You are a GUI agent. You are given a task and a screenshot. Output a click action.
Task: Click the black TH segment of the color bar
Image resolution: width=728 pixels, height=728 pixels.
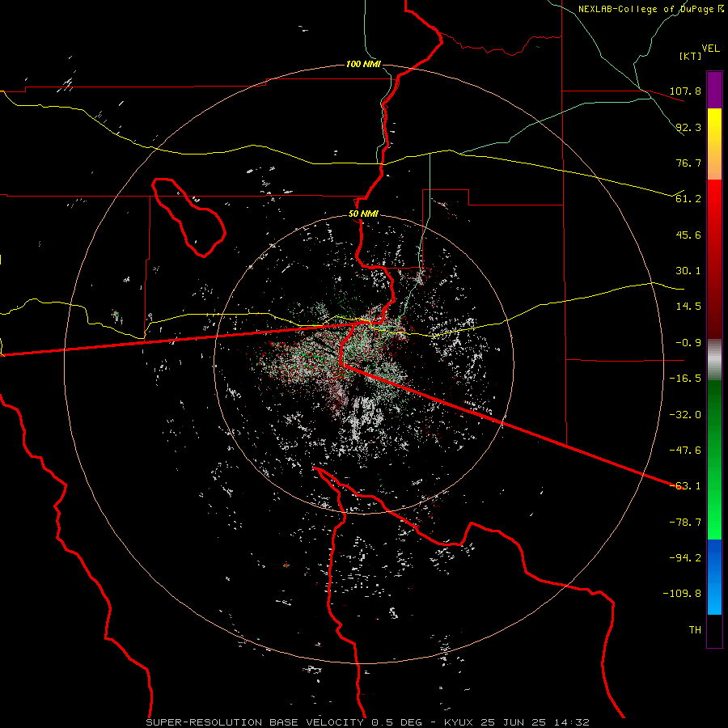point(714,631)
